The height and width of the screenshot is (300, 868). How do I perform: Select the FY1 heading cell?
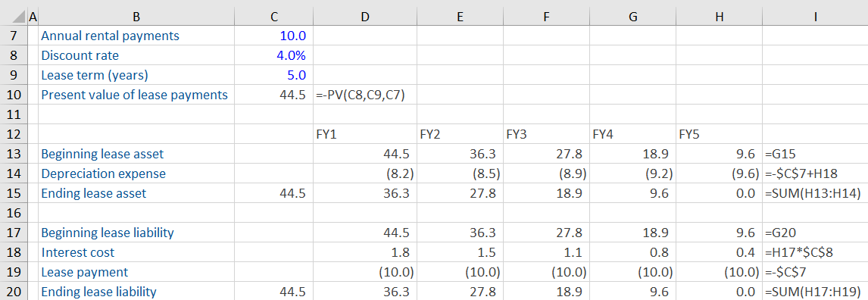[x=364, y=134]
